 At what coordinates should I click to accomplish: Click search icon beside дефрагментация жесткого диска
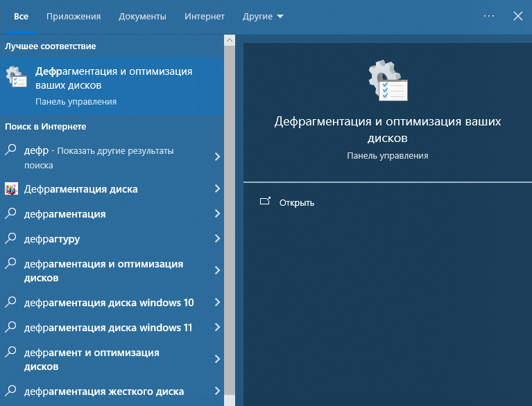(x=10, y=390)
